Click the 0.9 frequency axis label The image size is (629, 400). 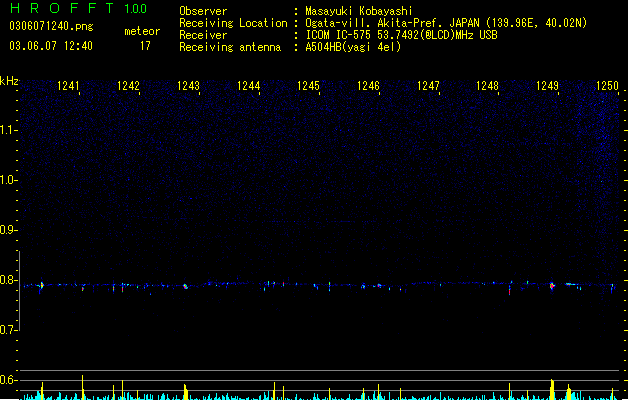tap(8, 230)
